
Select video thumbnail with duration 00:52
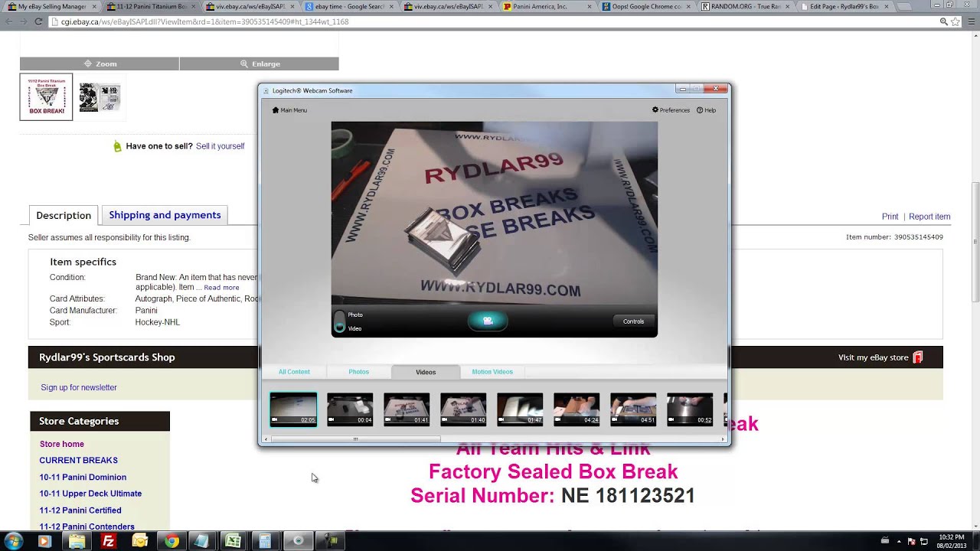point(690,409)
